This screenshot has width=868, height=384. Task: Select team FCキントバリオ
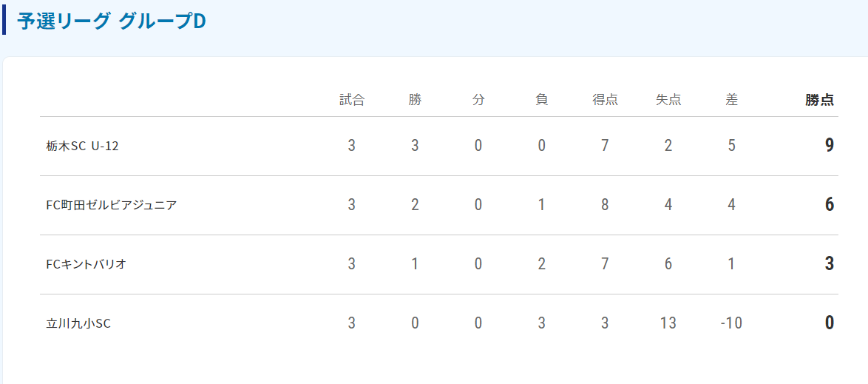[x=87, y=263]
